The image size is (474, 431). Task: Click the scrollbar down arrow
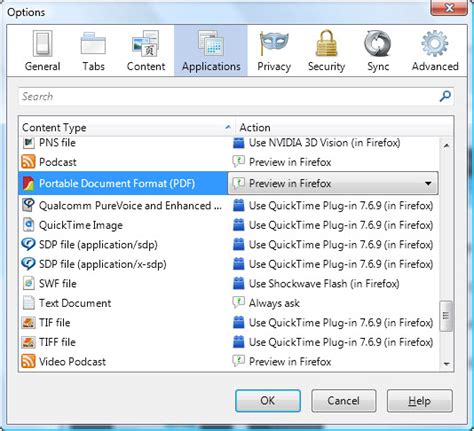447,364
